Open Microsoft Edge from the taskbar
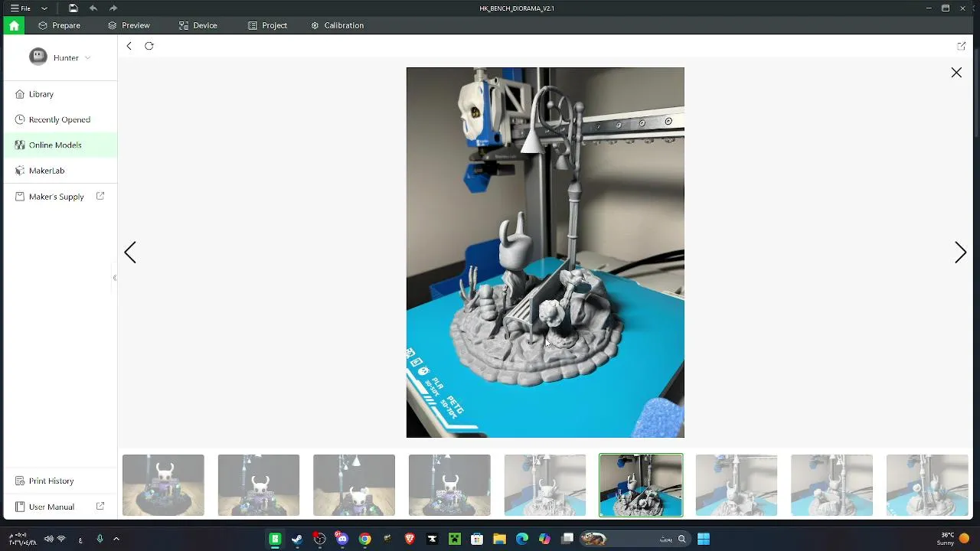The height and width of the screenshot is (551, 980). 522,539
